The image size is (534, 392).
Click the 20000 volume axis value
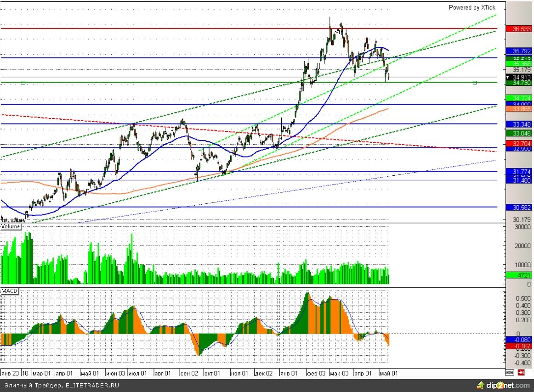tap(523, 246)
